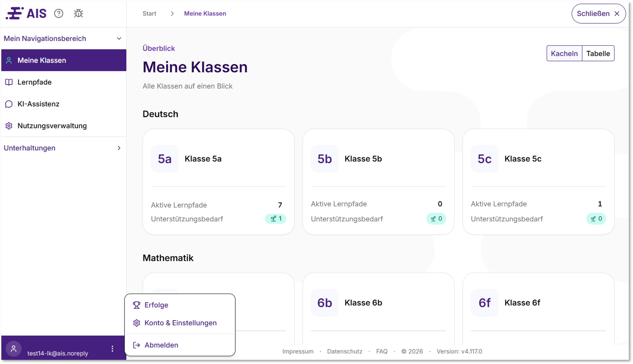The height and width of the screenshot is (364, 633).
Task: Click the logout arrow icon next to Abmelden
Action: pos(136,345)
